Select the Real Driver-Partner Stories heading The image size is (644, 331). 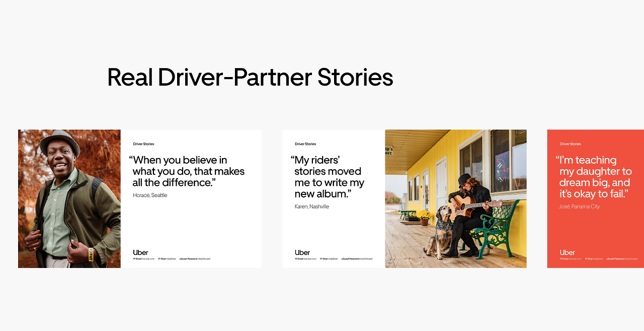250,77
